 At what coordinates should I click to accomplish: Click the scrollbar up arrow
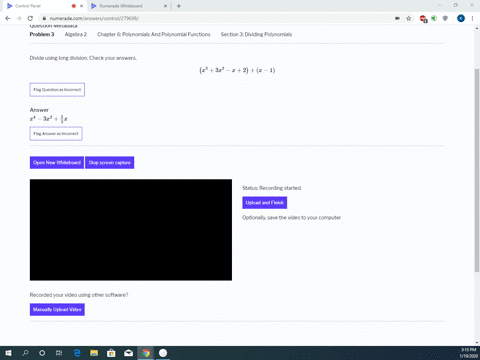477,28
